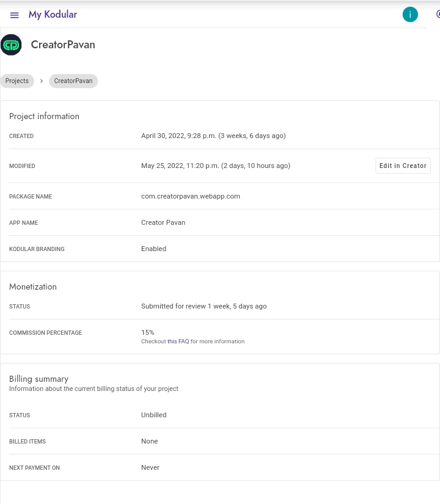Click the Unbilled billing status value

coord(153,415)
